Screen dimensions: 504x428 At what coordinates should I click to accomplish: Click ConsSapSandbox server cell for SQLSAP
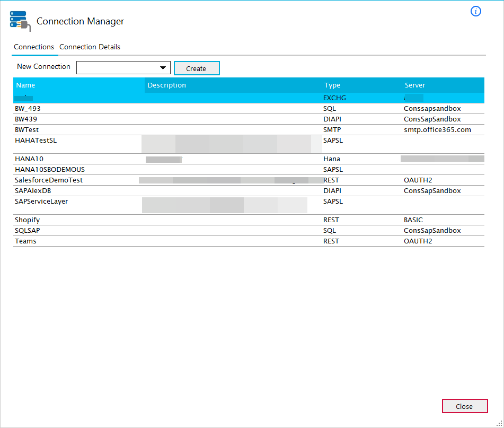432,231
